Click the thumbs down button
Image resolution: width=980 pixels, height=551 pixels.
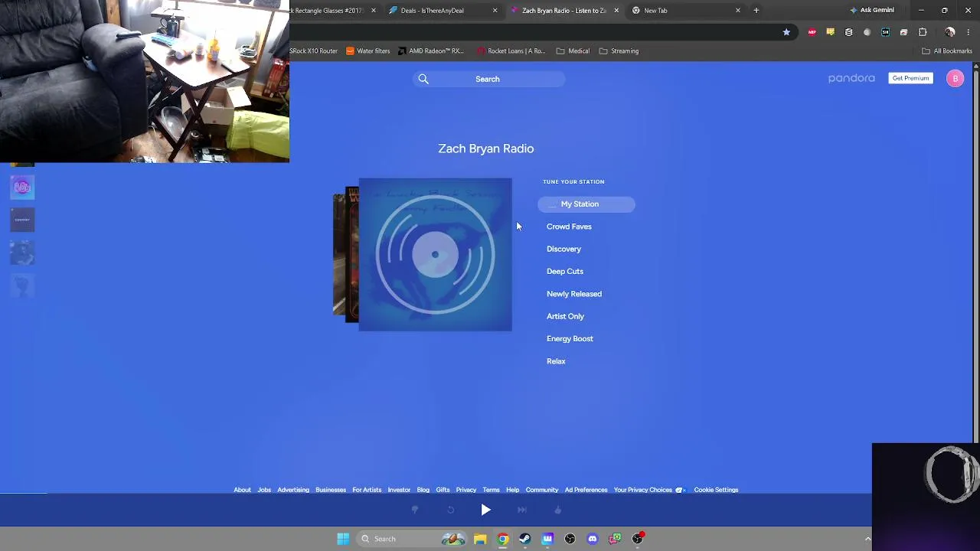(x=415, y=510)
